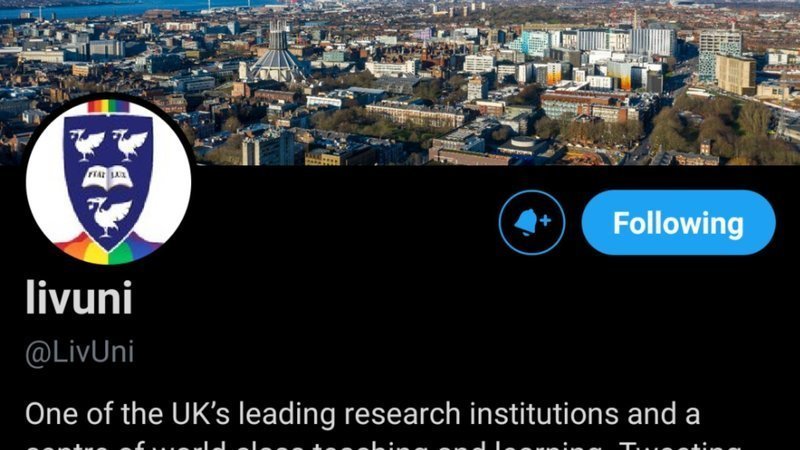The image size is (800, 450).
Task: Click the top-right liver bird on the crest
Action: (x=131, y=145)
